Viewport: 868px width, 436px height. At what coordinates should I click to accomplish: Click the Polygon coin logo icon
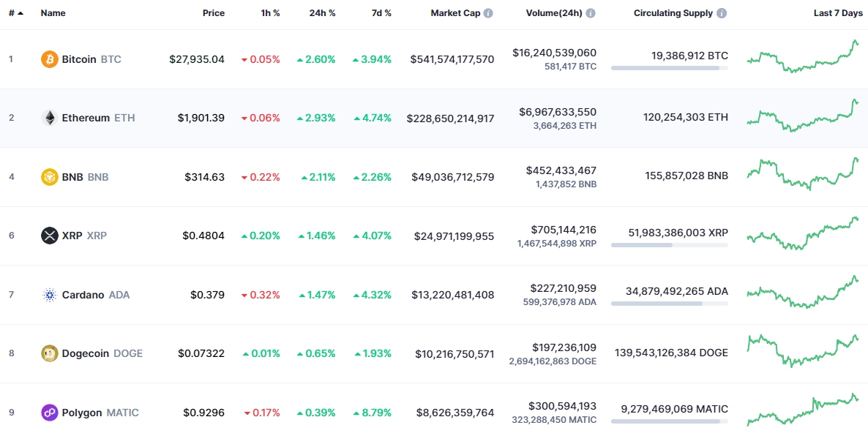click(x=49, y=413)
